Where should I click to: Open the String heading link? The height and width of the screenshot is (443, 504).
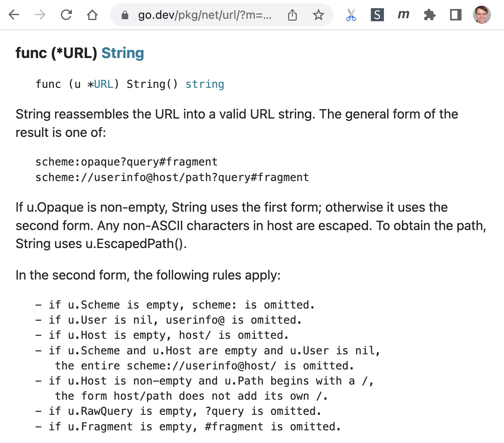(x=123, y=53)
